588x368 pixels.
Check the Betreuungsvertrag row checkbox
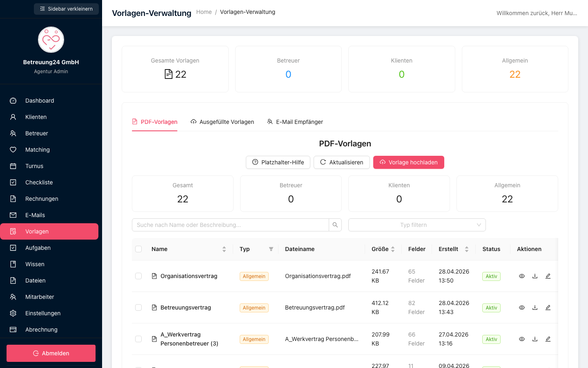tap(138, 307)
